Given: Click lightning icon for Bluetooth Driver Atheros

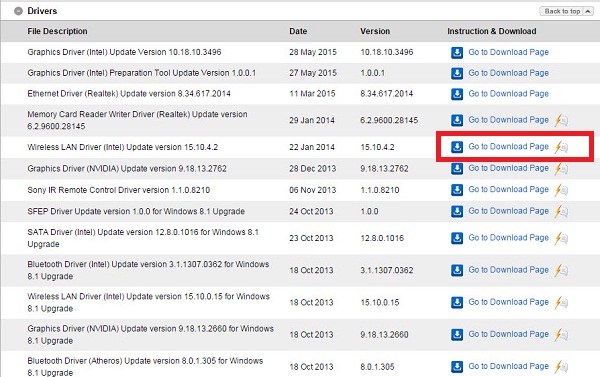Looking at the screenshot, I should tap(561, 367).
